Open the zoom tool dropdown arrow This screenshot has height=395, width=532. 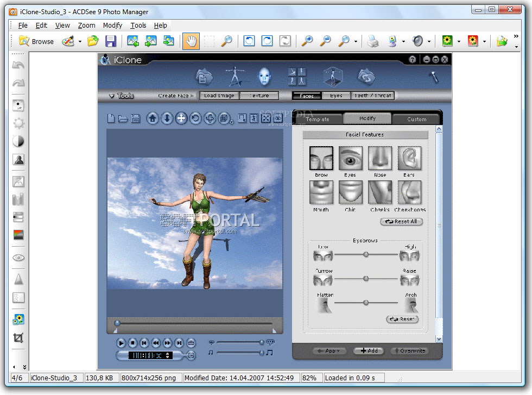[x=356, y=42]
